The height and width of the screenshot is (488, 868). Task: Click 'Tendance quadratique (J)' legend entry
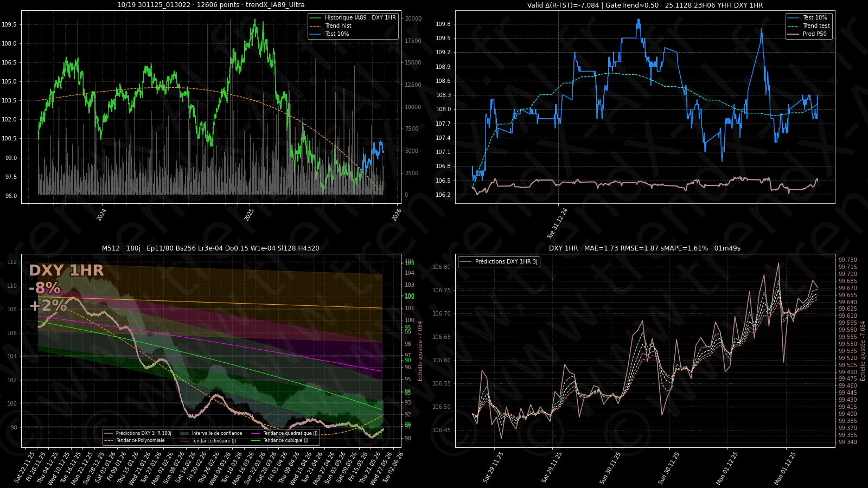click(x=290, y=433)
